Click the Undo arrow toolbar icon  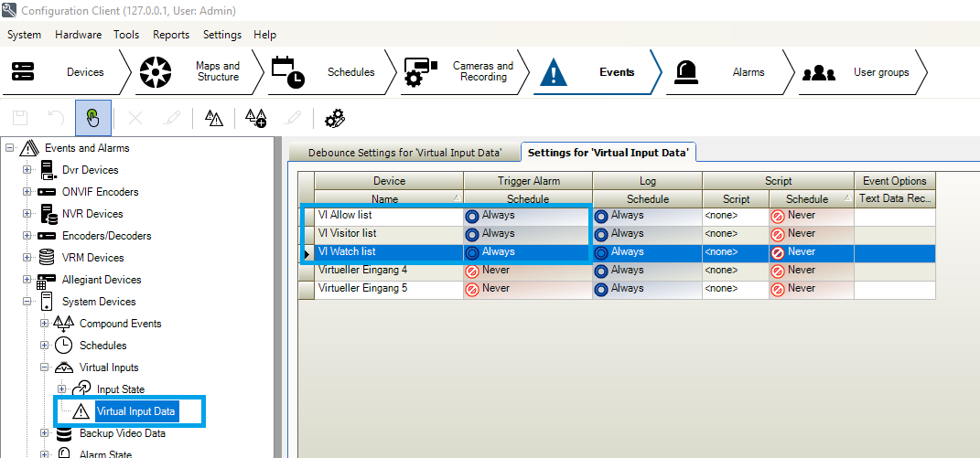(57, 118)
